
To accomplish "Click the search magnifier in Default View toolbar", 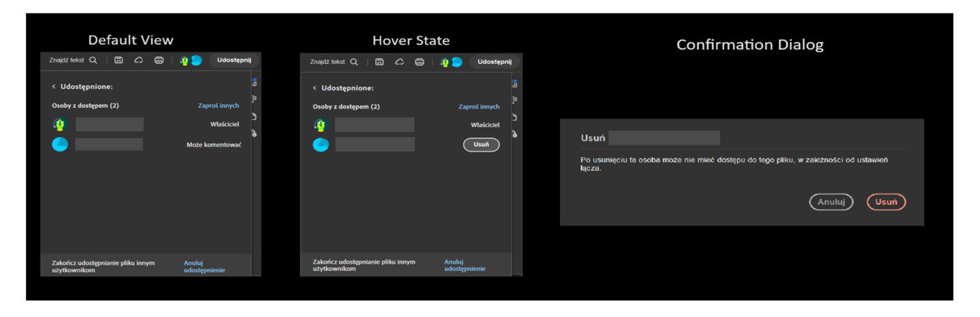I will click(x=93, y=60).
